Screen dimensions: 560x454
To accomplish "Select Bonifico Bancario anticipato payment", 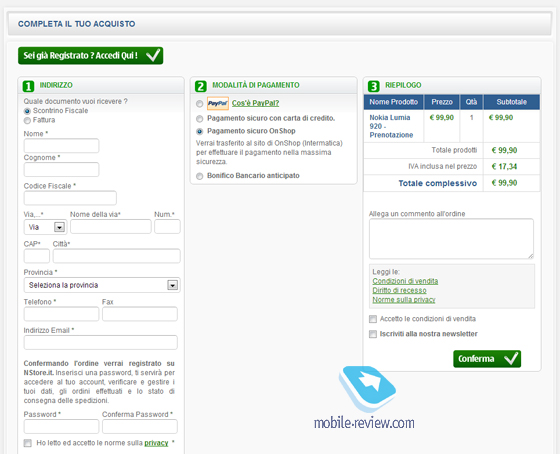I will (200, 176).
